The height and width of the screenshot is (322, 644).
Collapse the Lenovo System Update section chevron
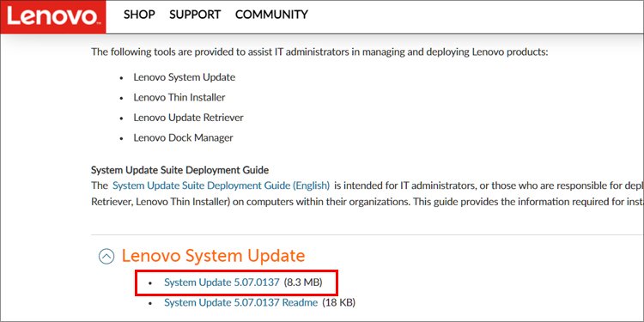tap(106, 256)
